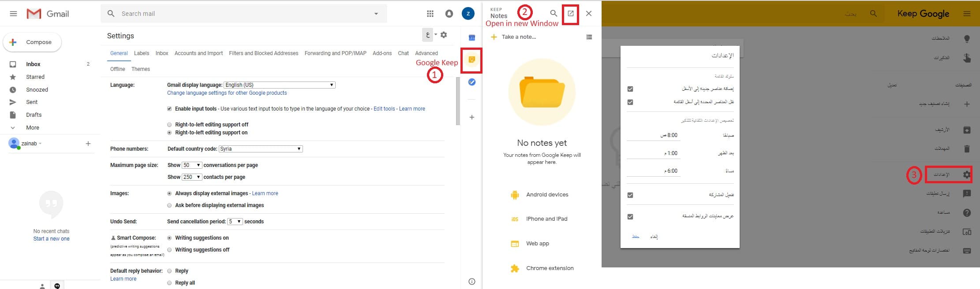Select Writing suggestions on option

[169, 238]
